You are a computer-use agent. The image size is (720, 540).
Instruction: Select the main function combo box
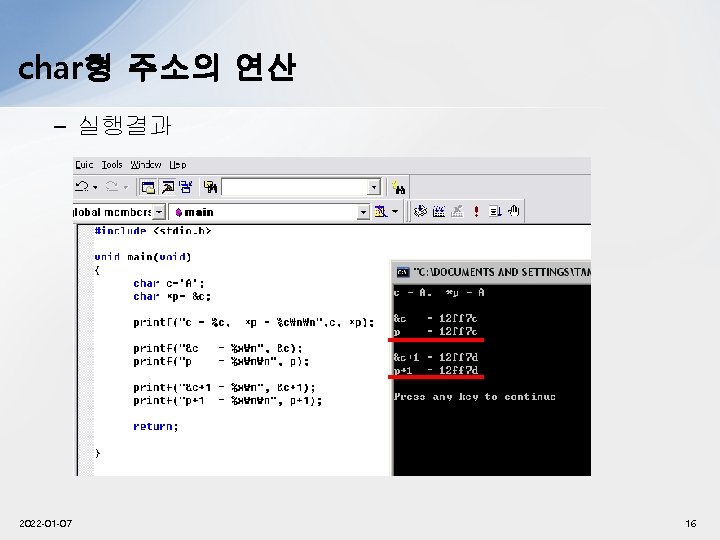coord(269,212)
